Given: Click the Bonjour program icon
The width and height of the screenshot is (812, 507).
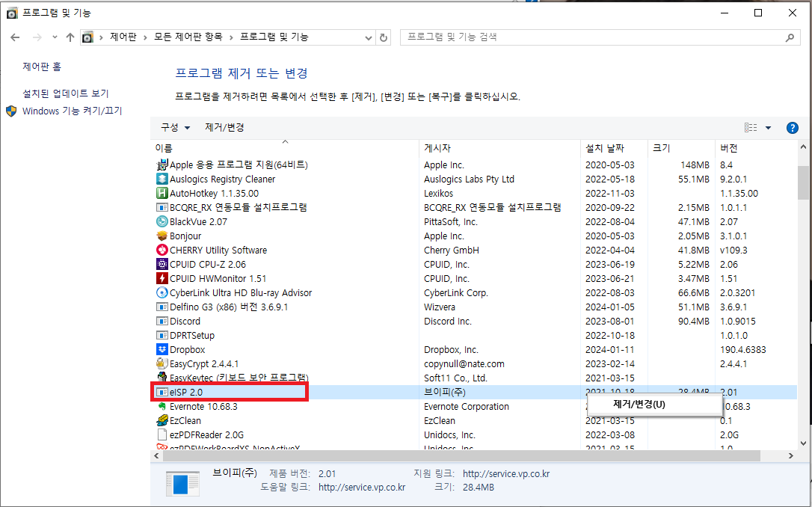Looking at the screenshot, I should point(162,236).
